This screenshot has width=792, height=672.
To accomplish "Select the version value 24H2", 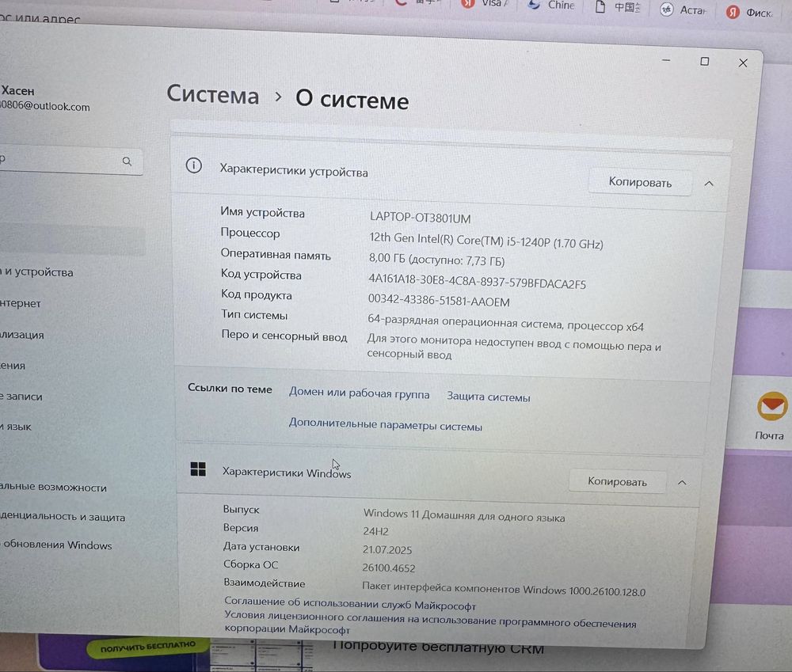I will tap(375, 531).
